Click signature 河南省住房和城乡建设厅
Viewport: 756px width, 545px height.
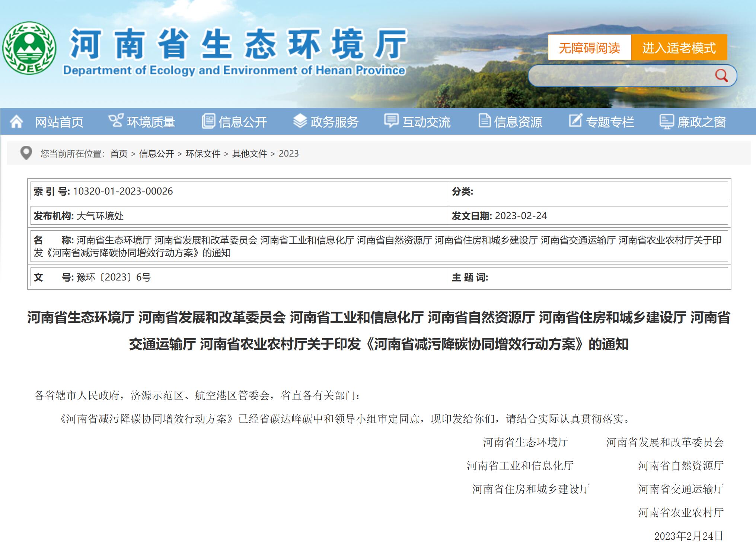point(531,489)
